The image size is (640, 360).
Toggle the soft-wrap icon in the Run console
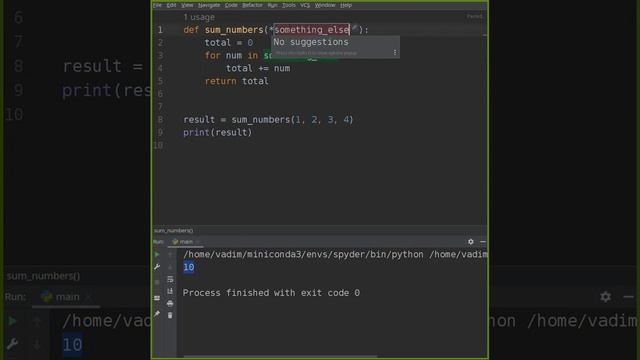pos(170,279)
